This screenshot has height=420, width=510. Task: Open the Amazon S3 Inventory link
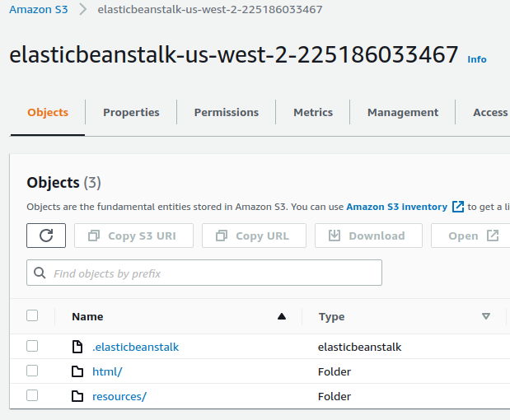coord(397,207)
